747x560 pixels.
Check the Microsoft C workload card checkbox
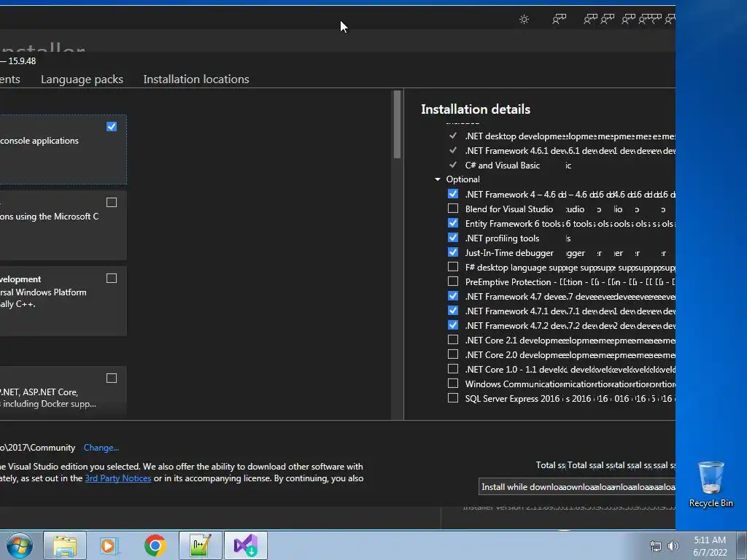pyautogui.click(x=112, y=203)
